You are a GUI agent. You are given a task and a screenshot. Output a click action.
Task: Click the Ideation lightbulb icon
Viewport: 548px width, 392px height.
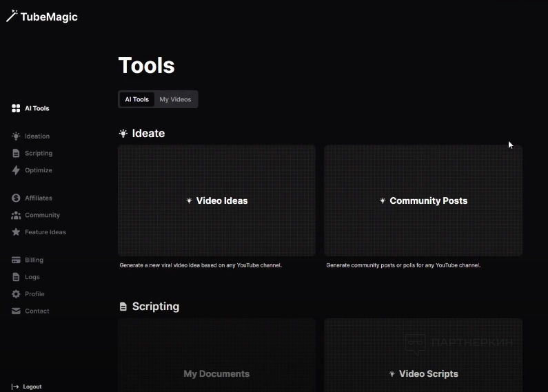pos(16,136)
